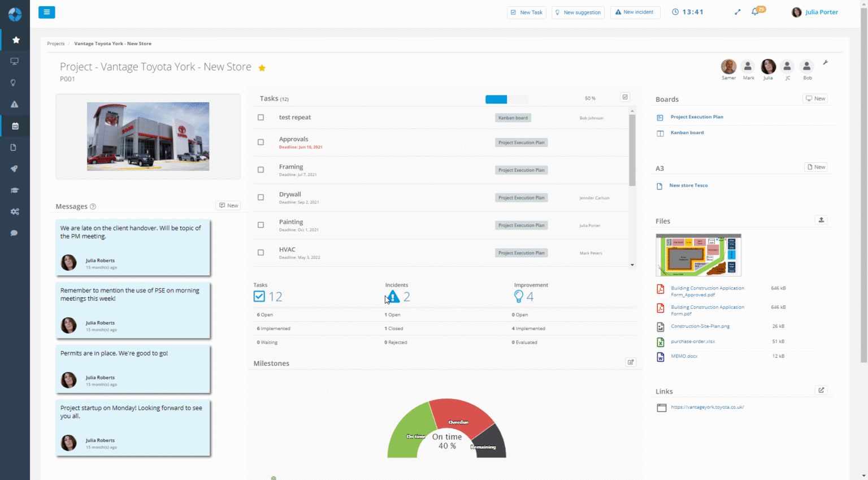Click the New Task button
Image resolution: width=868 pixels, height=480 pixels.
pyautogui.click(x=526, y=12)
